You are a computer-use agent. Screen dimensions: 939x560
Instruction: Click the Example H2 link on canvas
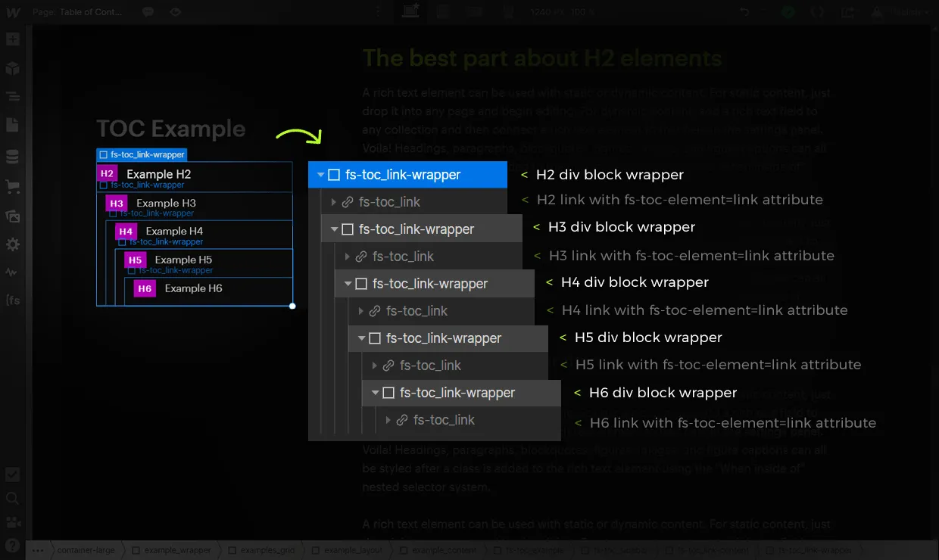(x=158, y=174)
